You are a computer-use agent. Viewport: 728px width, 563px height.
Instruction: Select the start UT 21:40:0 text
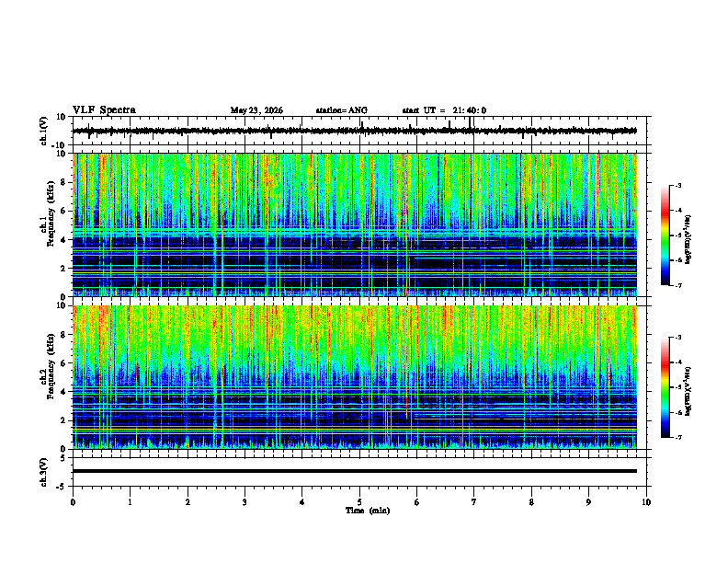[444, 110]
